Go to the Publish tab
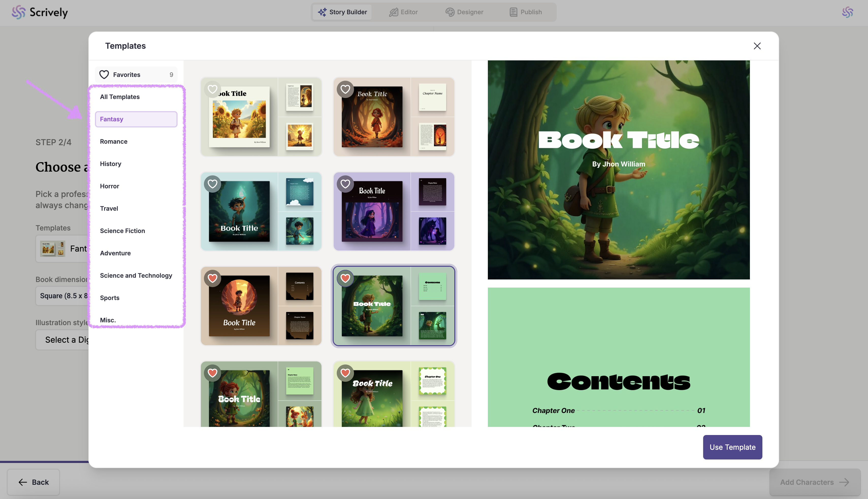 click(x=525, y=12)
